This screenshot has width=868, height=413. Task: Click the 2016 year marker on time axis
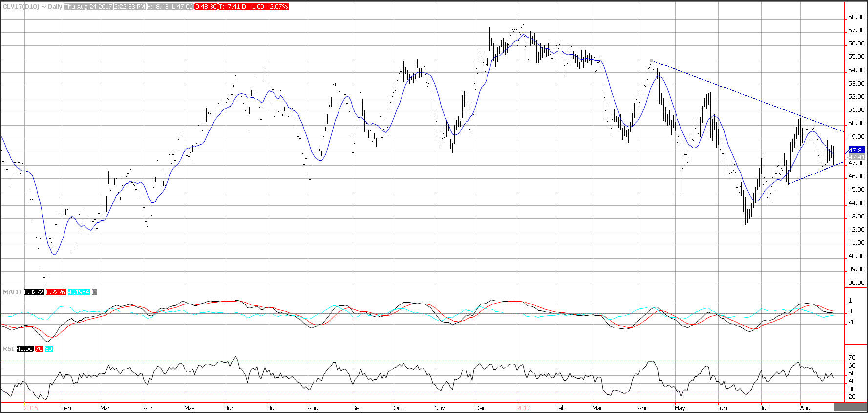(x=30, y=408)
